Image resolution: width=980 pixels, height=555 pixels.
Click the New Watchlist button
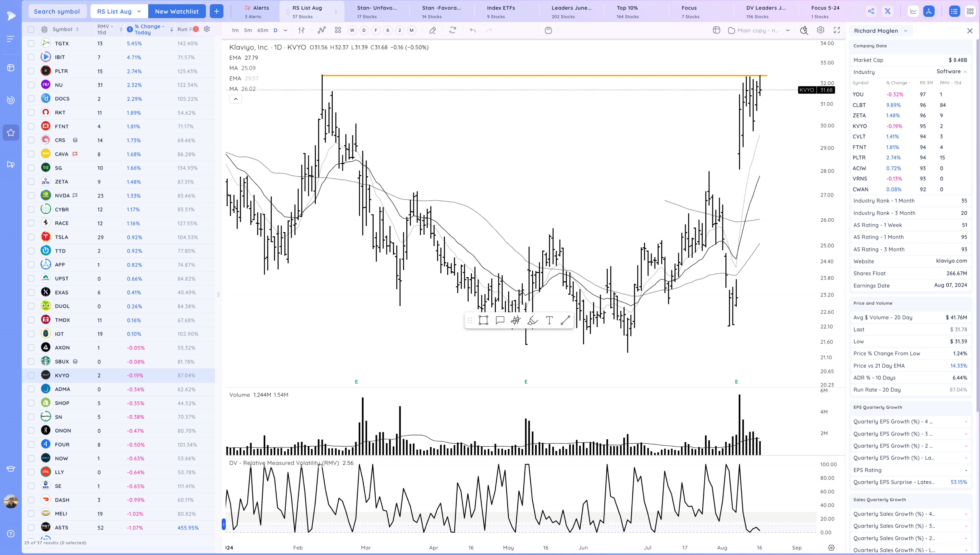(177, 12)
